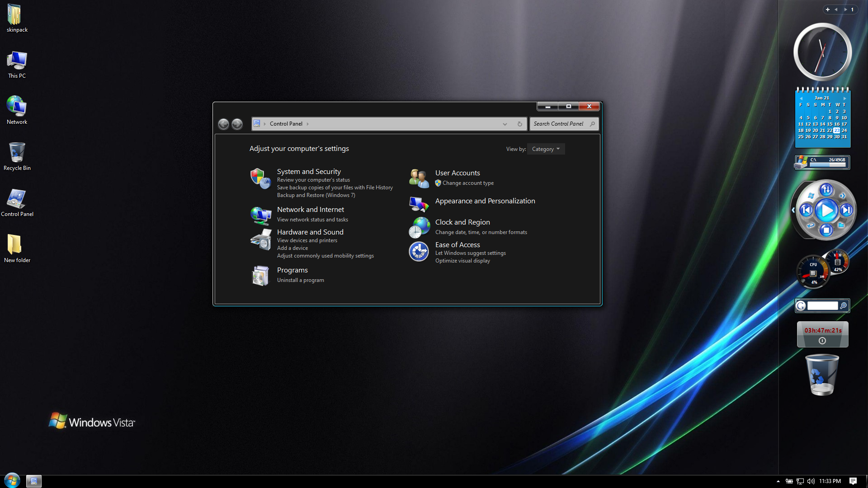
Task: Open the Change account type link
Action: click(x=468, y=183)
